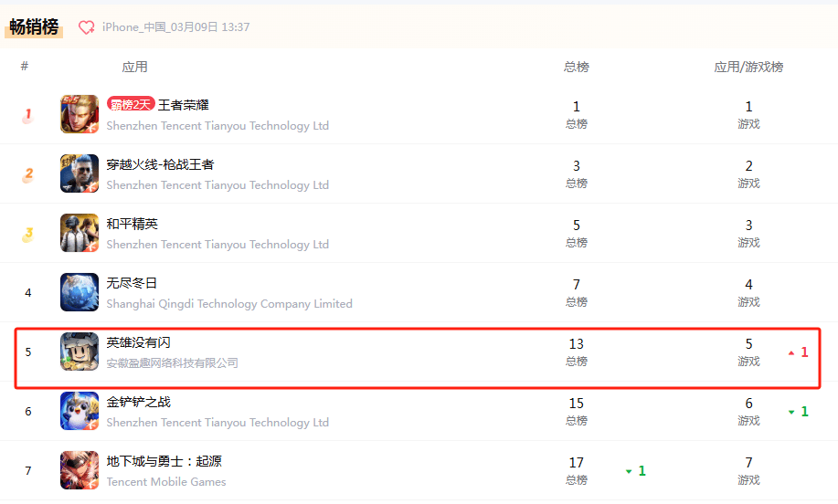
Task: Click the green down-arrow change for 金铲铲之战
Action: (799, 412)
